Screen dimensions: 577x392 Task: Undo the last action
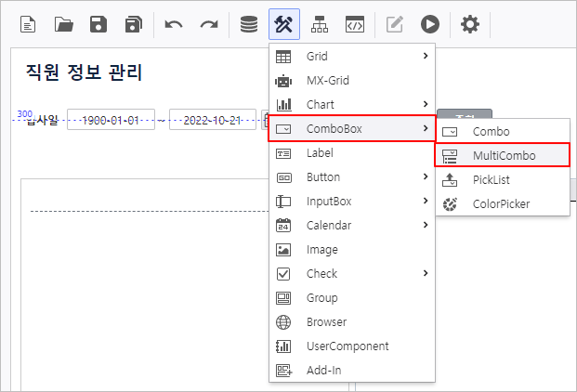pos(174,25)
